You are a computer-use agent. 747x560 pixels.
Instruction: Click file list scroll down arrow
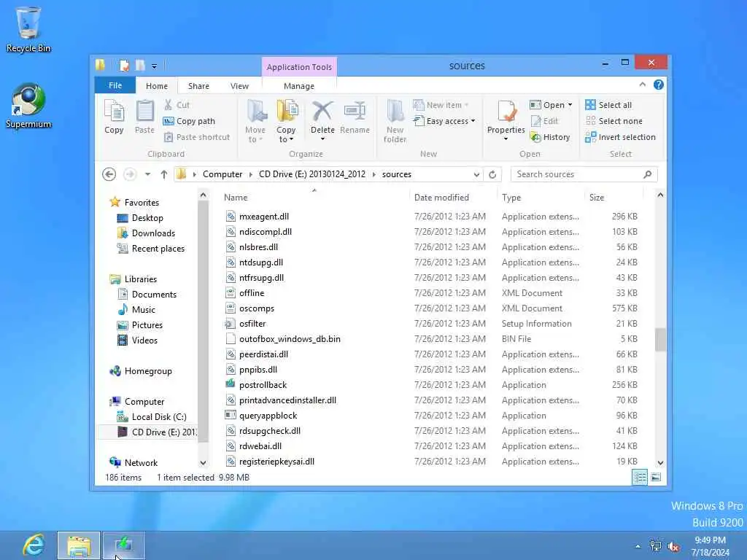pyautogui.click(x=660, y=462)
